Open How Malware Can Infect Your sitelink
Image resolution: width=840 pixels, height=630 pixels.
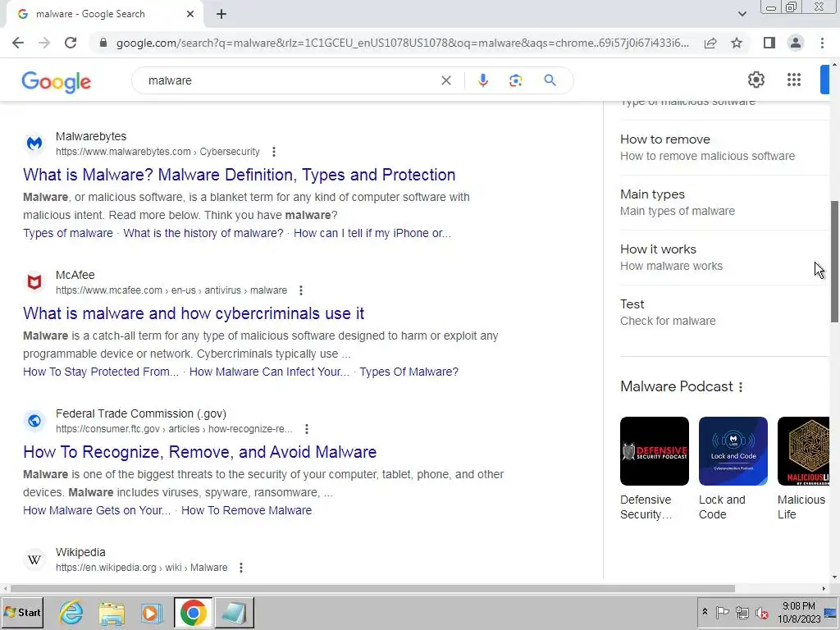tap(269, 372)
